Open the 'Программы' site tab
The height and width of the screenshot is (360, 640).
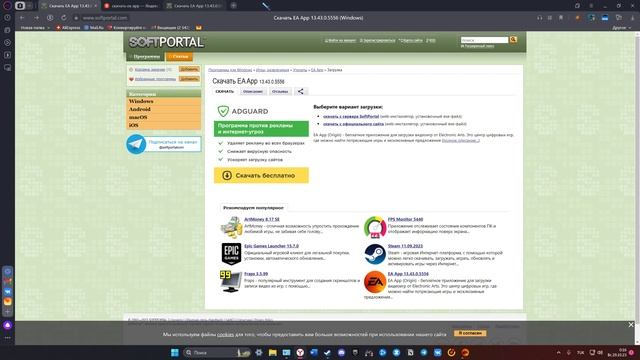tap(146, 57)
